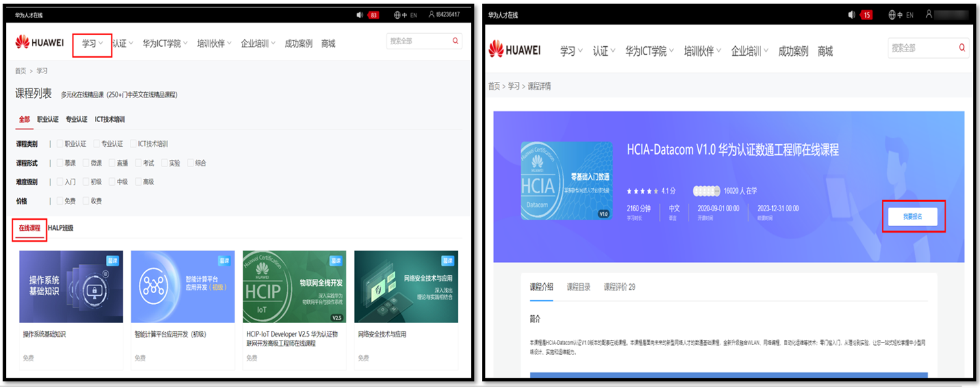Tick the 入门 checkbox under 难度级别
The height and width of the screenshot is (388, 980).
(x=60, y=182)
